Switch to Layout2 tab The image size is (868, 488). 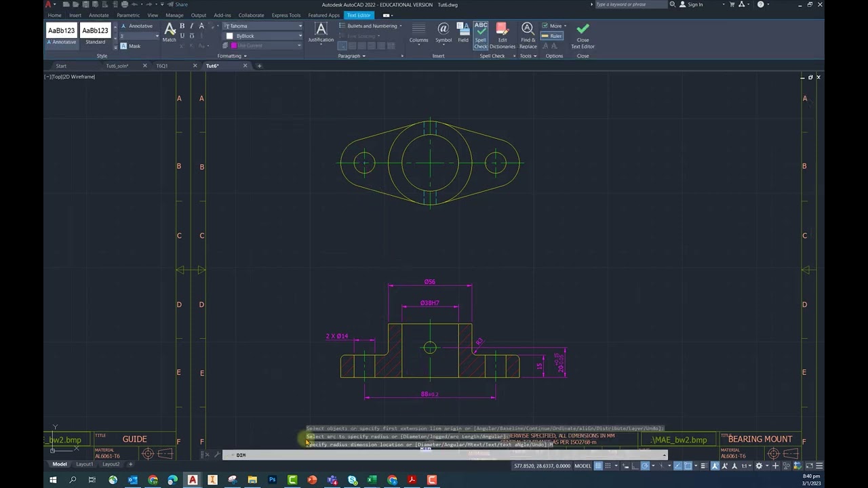pyautogui.click(x=111, y=464)
